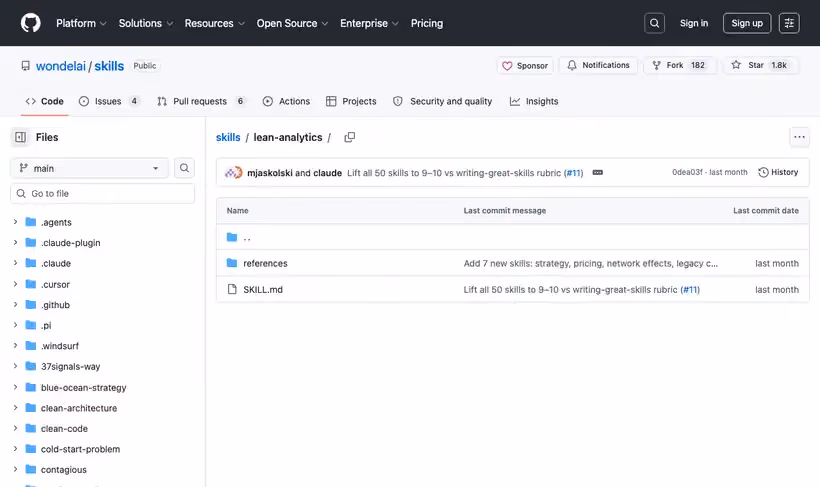The width and height of the screenshot is (820, 487).
Task: Expand the .agents folder chevron
Action: 16,222
